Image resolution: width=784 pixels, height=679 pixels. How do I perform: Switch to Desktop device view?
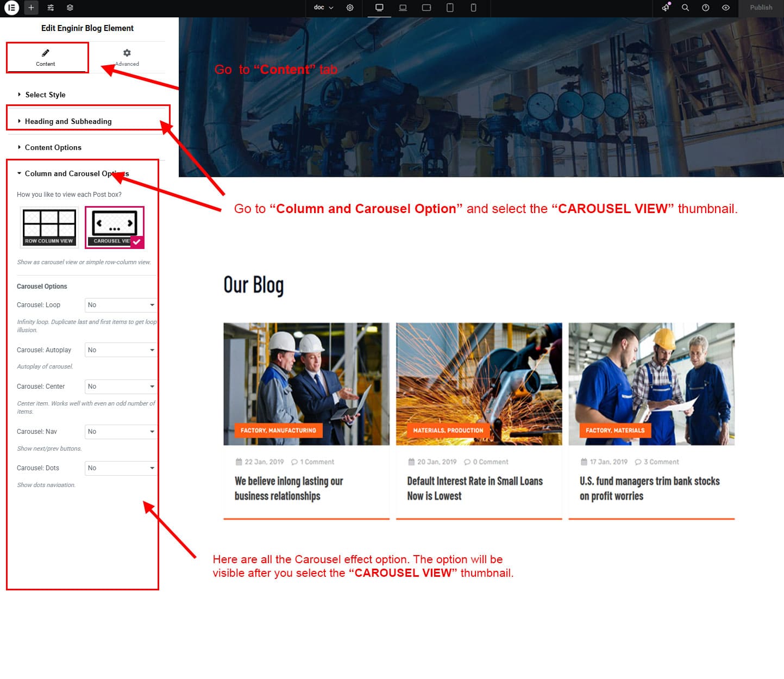coord(379,8)
